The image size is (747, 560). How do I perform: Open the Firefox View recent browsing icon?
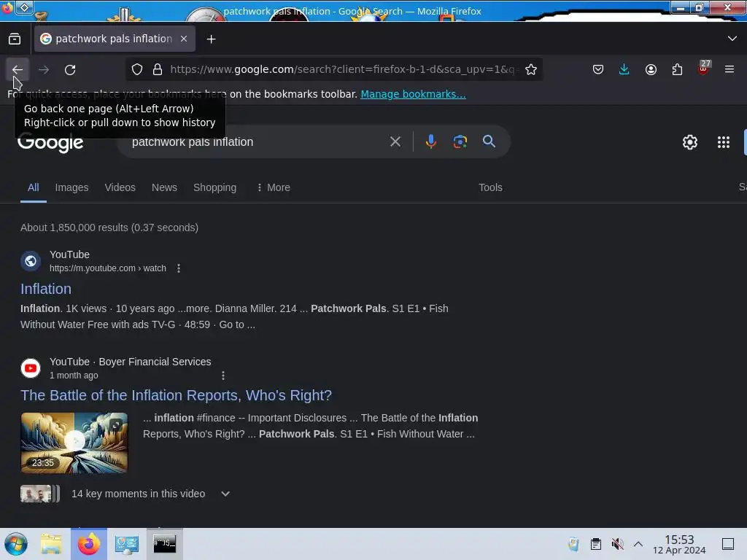click(x=15, y=39)
